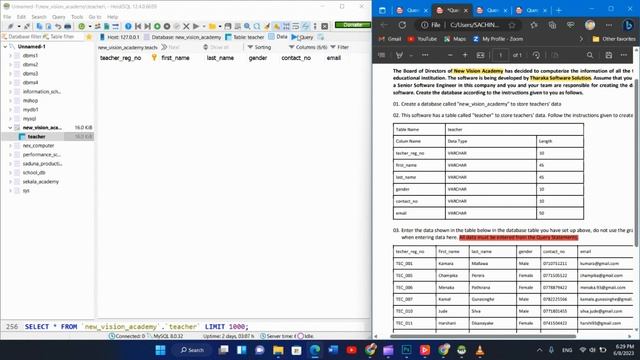Viewport: 640px width, 360px height.
Task: Open the PDF contents sidebar icon
Action: 382,55
